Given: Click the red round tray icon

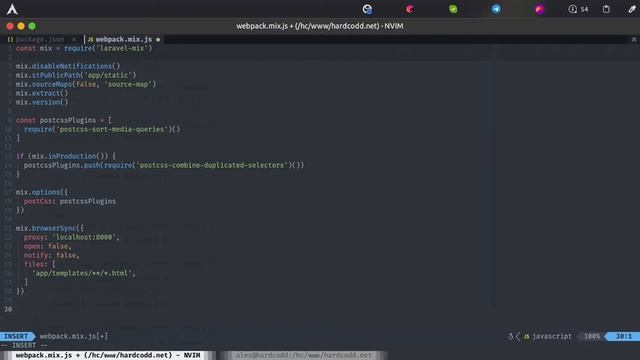Looking at the screenshot, I should pyautogui.click(x=410, y=9).
